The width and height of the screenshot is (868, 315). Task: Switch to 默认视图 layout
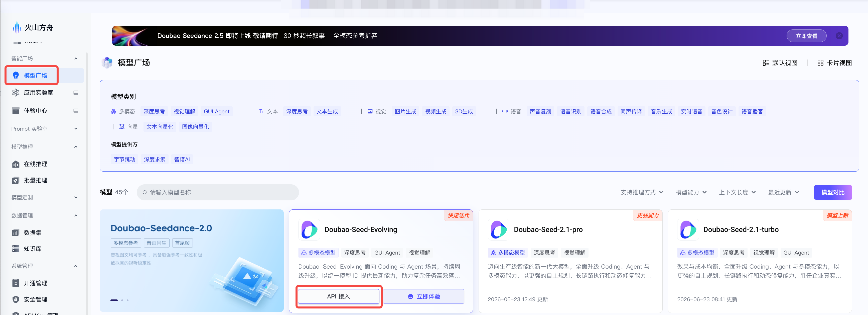click(780, 63)
